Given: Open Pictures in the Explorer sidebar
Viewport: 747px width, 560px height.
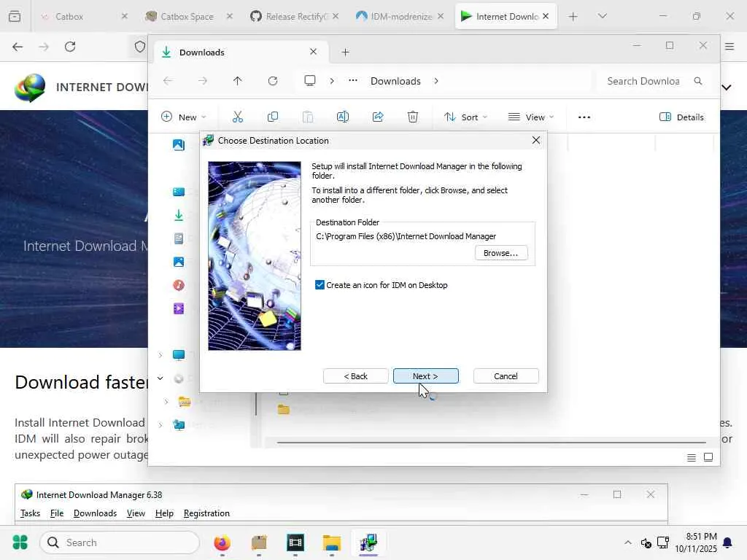Looking at the screenshot, I should pos(179,262).
